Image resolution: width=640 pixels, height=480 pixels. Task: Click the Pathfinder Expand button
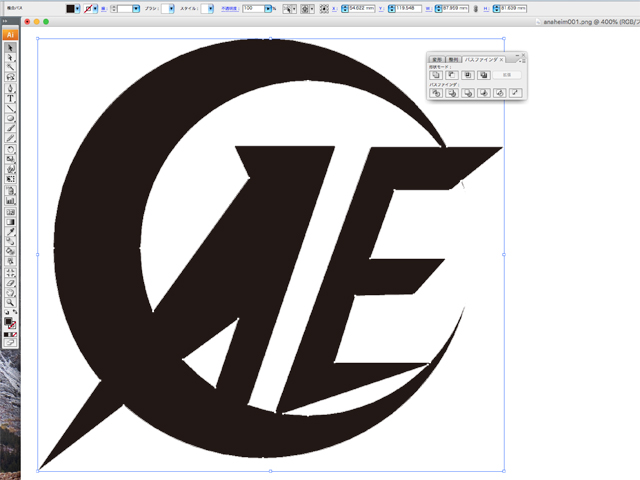click(507, 75)
